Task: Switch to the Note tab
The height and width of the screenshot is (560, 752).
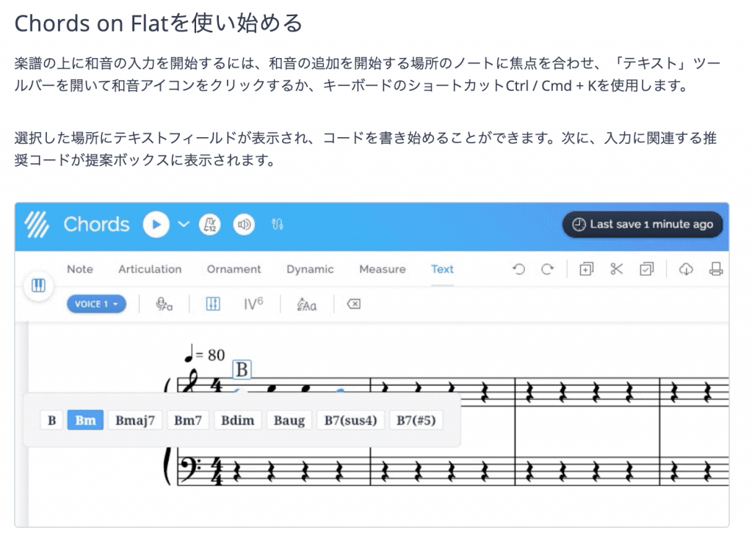Action: click(80, 269)
